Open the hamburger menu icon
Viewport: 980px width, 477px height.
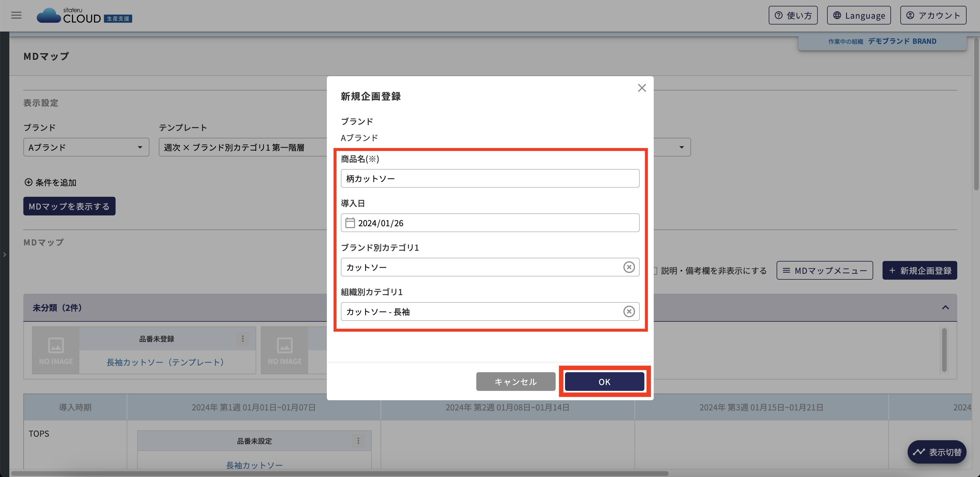pyautogui.click(x=16, y=15)
